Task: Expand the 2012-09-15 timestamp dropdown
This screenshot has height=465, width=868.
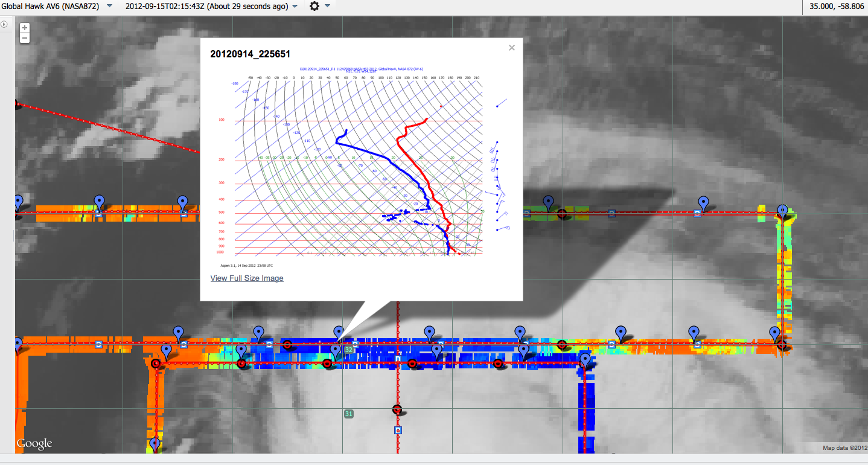Action: (295, 6)
